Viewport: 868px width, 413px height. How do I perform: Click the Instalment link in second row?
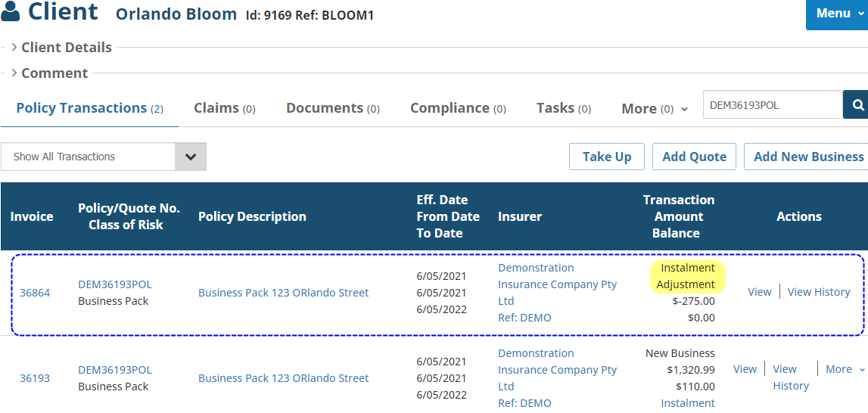pos(687,403)
